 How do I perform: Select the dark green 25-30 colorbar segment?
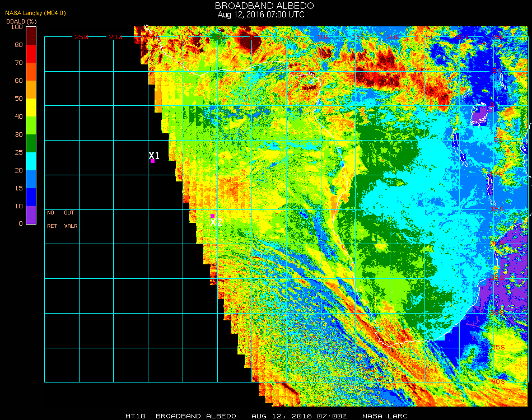pos(31,143)
